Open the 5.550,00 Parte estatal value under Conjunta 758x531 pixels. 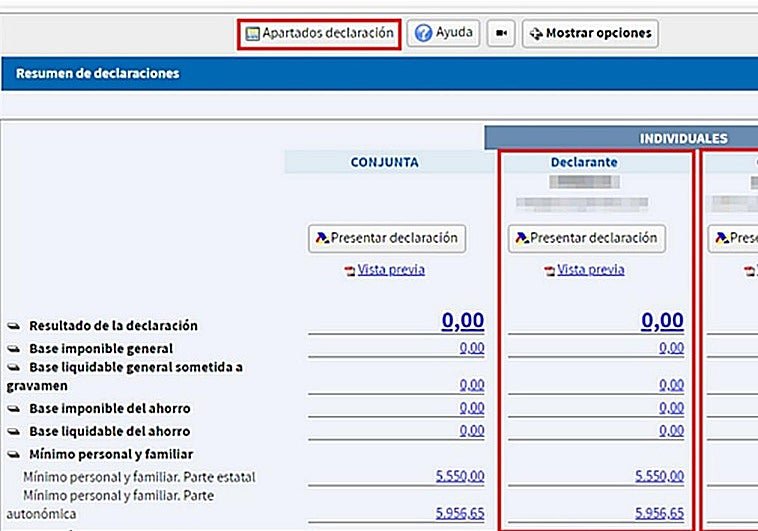point(460,477)
